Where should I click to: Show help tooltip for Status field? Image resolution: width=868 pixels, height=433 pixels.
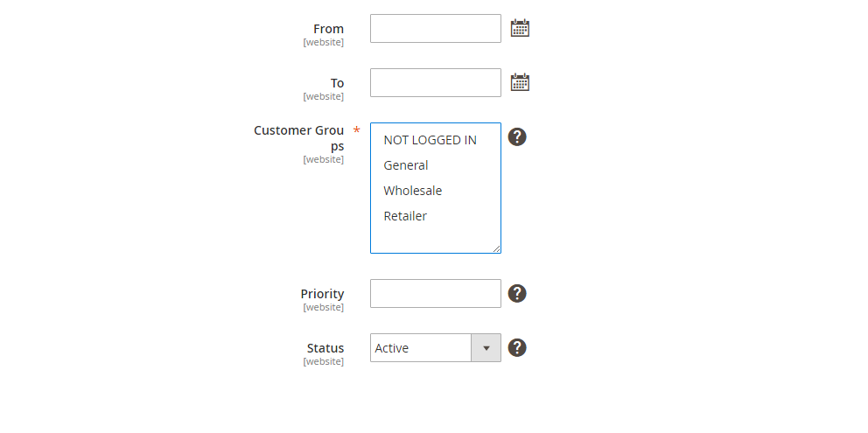[517, 348]
